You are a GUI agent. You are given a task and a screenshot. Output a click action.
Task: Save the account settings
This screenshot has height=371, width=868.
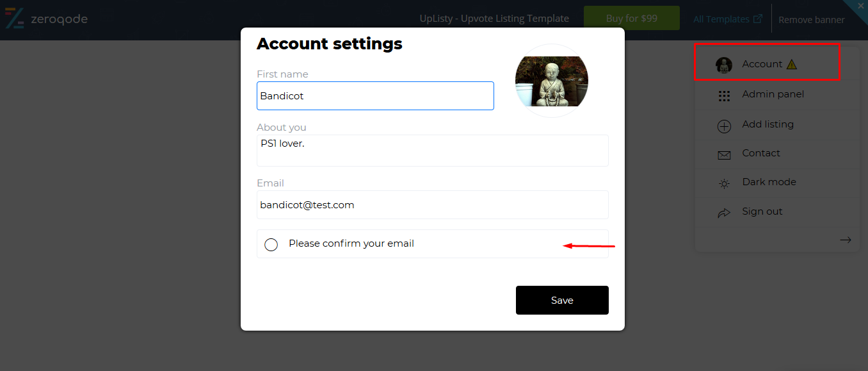point(562,300)
